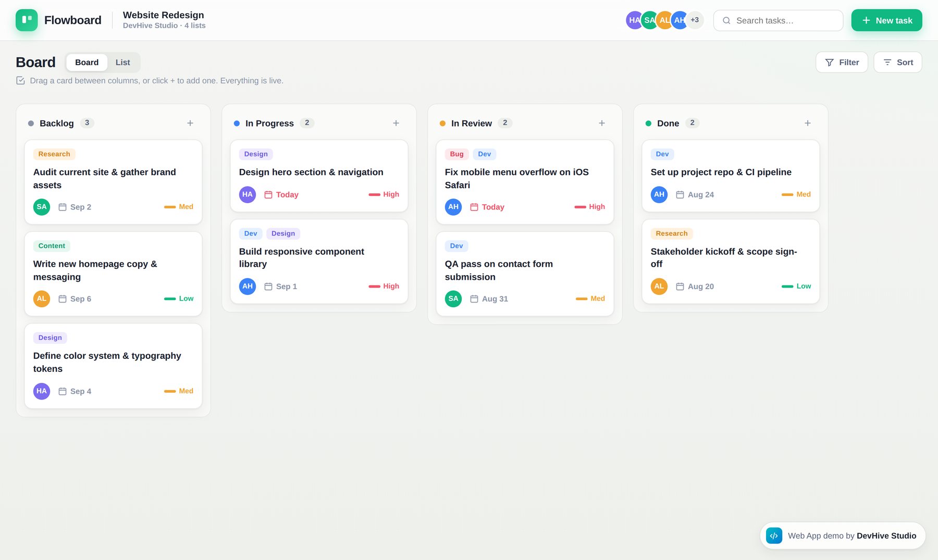Show the +3 more members badge
Viewport: 938px width, 560px height.
pos(695,20)
